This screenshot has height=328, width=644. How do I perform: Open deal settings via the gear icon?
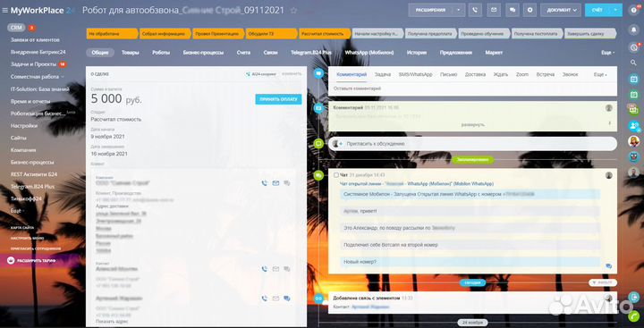[x=530, y=10]
